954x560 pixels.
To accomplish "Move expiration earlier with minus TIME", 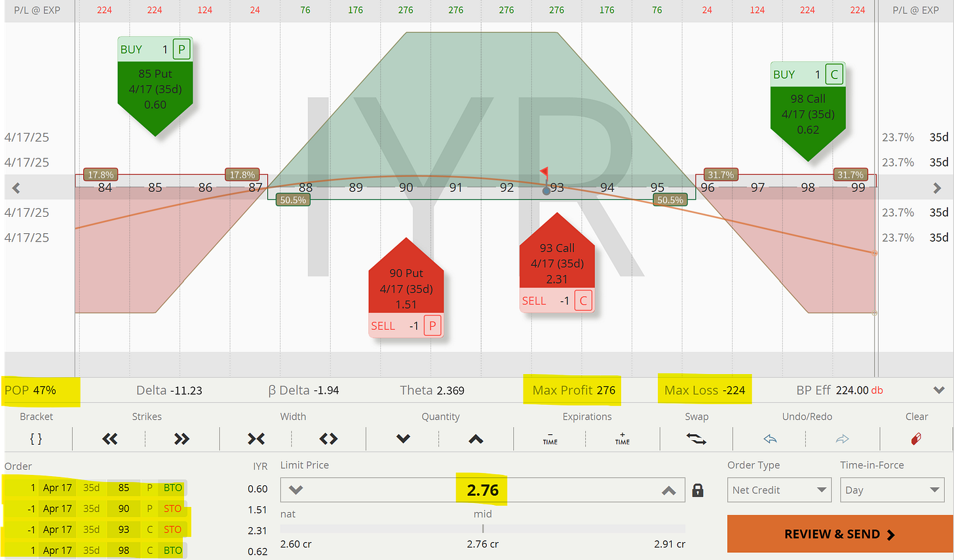I will (x=550, y=439).
